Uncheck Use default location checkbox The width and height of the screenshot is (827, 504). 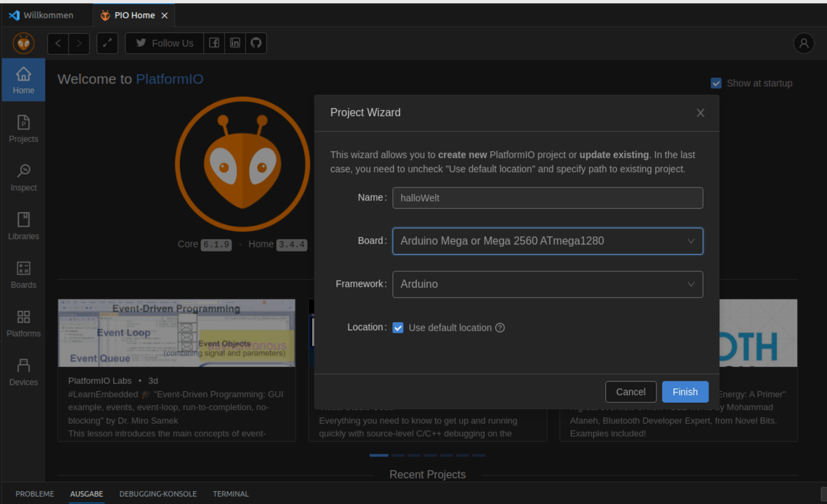click(398, 328)
